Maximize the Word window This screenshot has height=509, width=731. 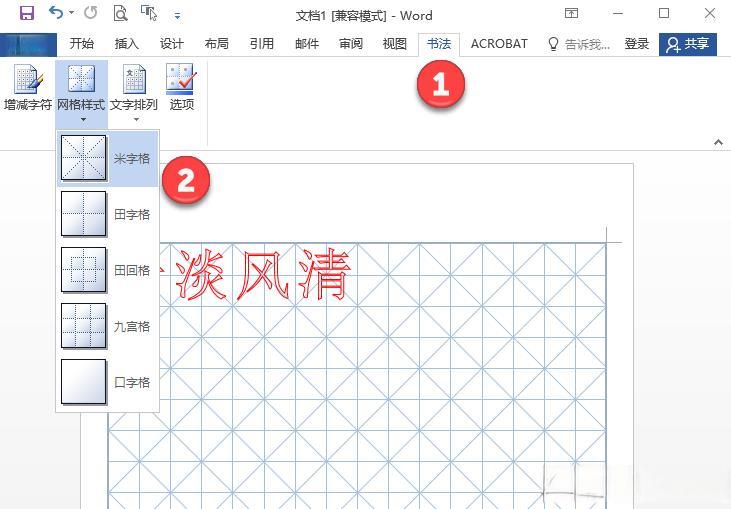click(x=664, y=14)
